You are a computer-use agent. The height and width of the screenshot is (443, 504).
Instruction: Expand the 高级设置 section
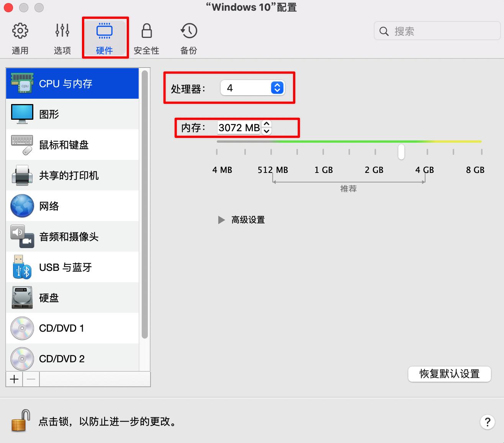coord(241,220)
